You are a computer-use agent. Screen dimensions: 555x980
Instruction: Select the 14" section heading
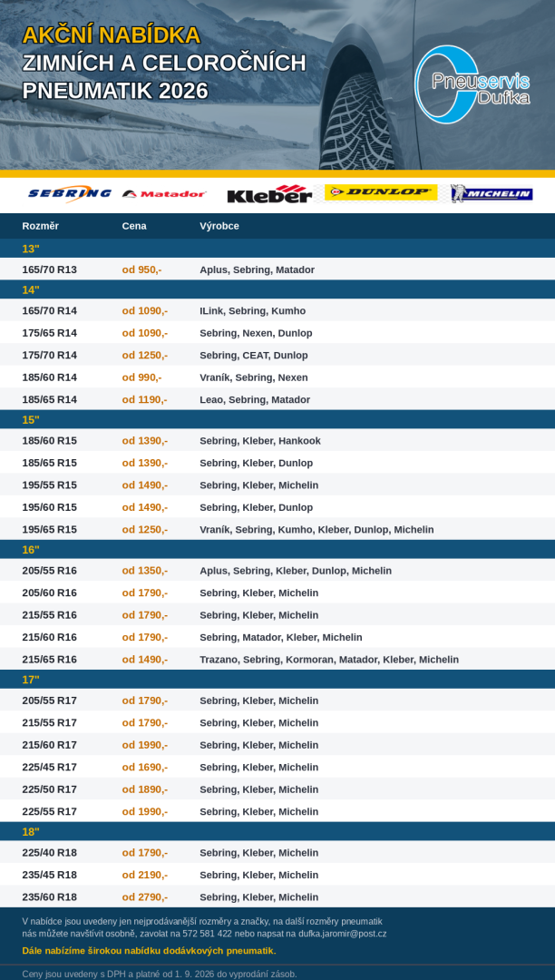31,290
